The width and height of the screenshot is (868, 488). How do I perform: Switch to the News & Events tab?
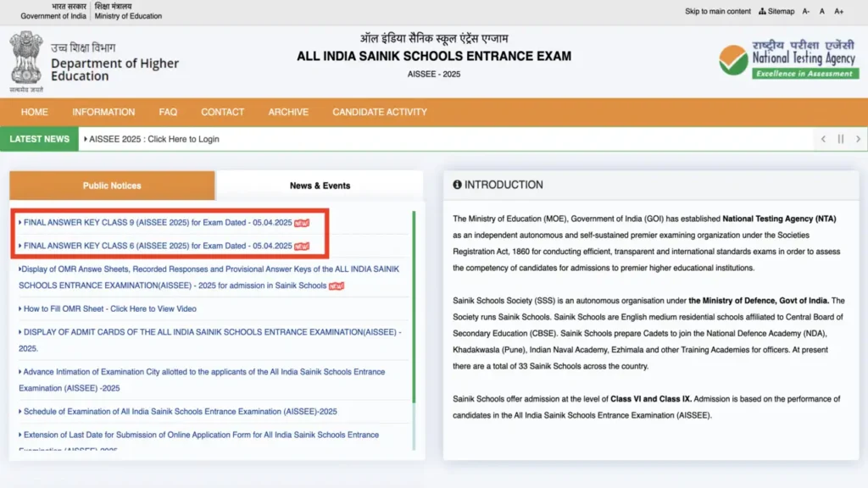pos(320,186)
